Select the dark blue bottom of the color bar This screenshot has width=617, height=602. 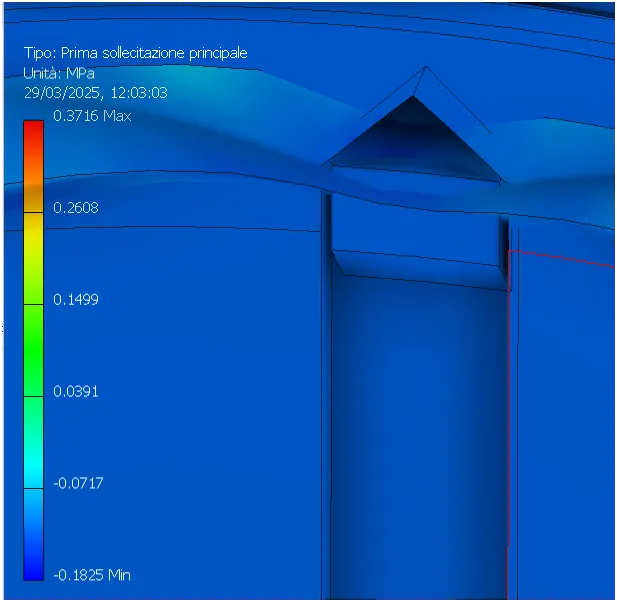pyautogui.click(x=33, y=559)
